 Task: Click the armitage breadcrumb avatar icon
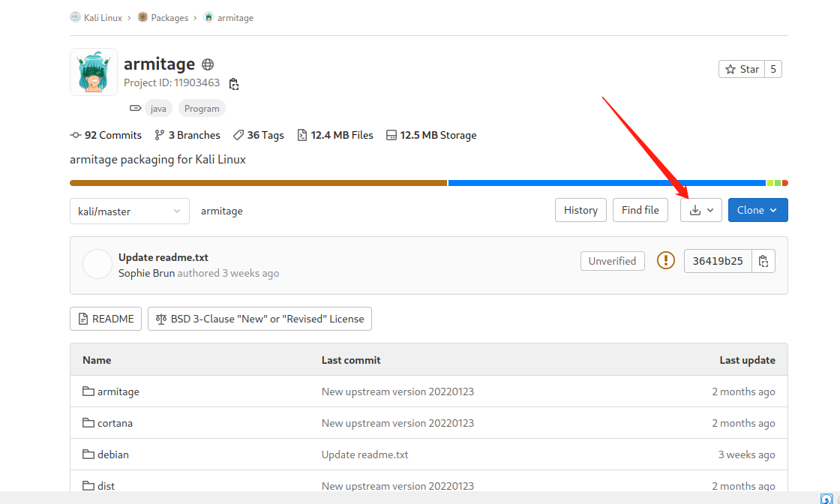209,17
